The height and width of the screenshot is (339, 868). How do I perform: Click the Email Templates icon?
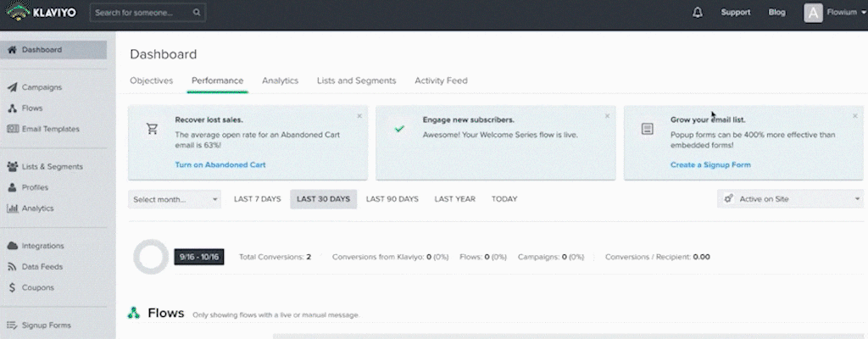(13, 129)
